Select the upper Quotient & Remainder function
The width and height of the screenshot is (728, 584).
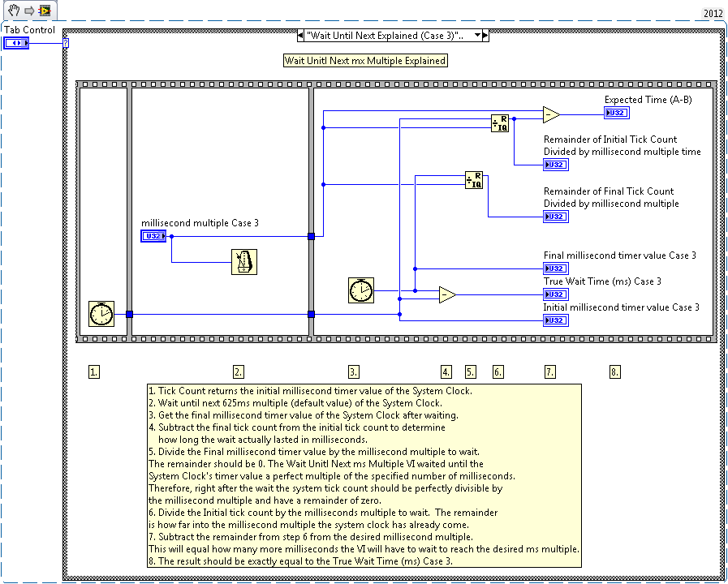tap(499, 123)
